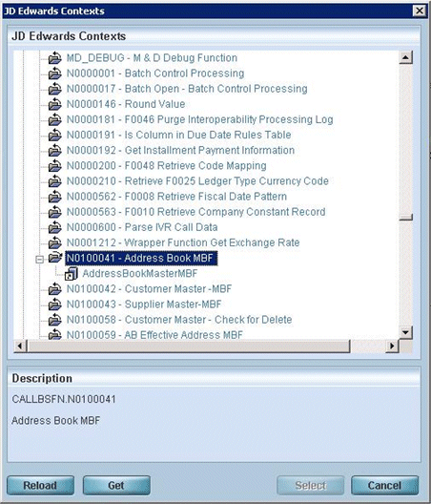Click the vertical scrollbar up arrow
The width and height of the screenshot is (431, 504).
[x=405, y=57]
